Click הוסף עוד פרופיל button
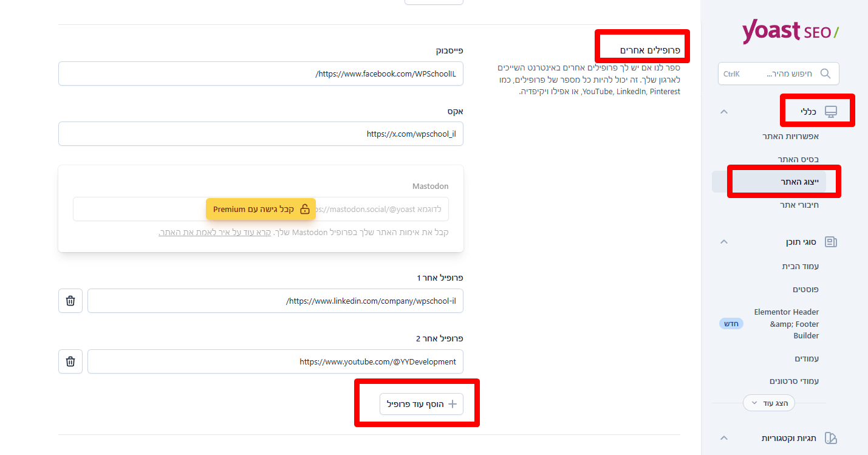This screenshot has width=868, height=455. [x=422, y=404]
